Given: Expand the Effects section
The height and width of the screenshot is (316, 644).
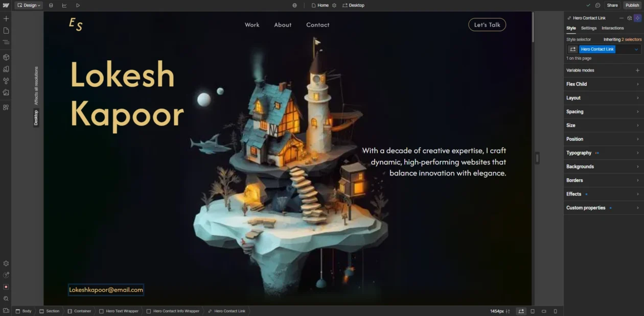Looking at the screenshot, I should pyautogui.click(x=603, y=195).
